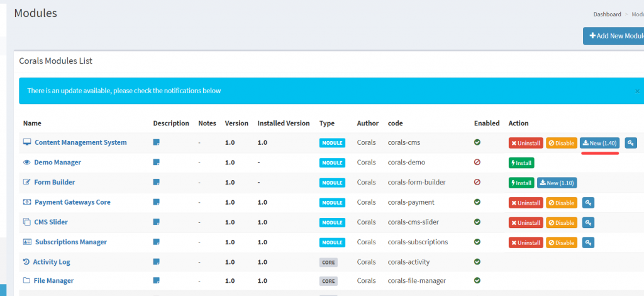The height and width of the screenshot is (296, 644).
Task: Disable the Subscriptions Manager module
Action: [562, 242]
